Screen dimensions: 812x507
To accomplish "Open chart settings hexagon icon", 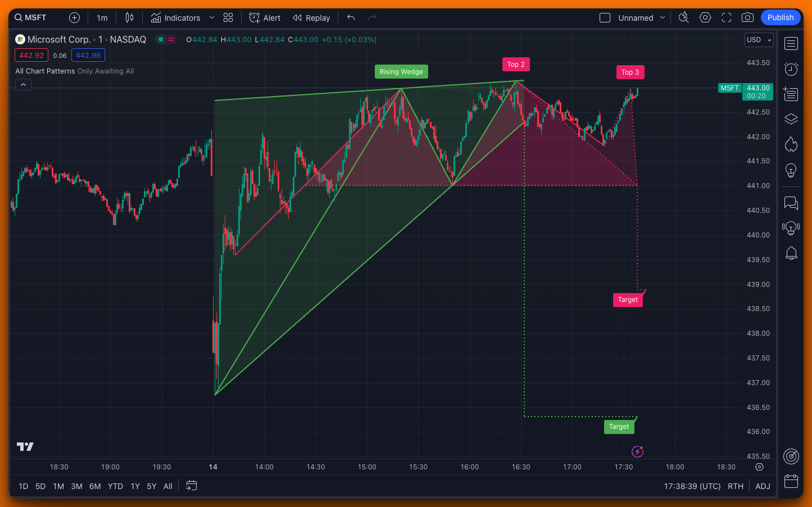I will (705, 17).
